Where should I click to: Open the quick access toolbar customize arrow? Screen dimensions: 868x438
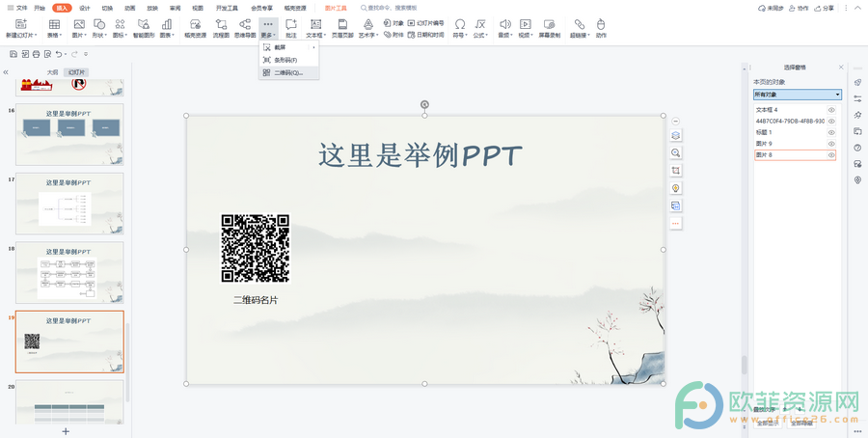pos(86,54)
